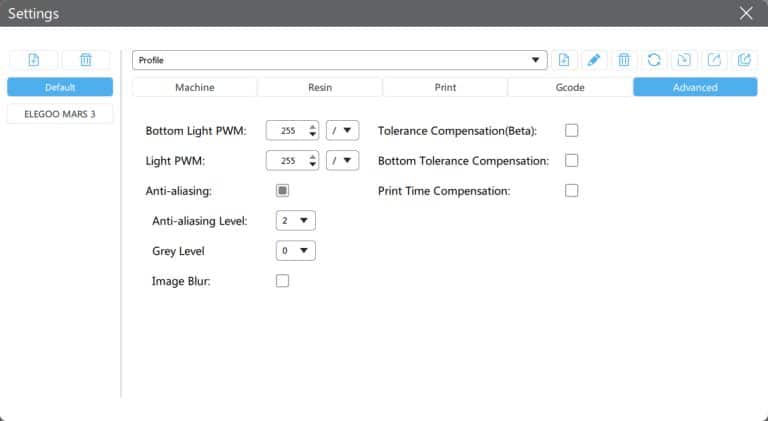The image size is (768, 421).
Task: Click the import profile icon
Action: point(684,60)
